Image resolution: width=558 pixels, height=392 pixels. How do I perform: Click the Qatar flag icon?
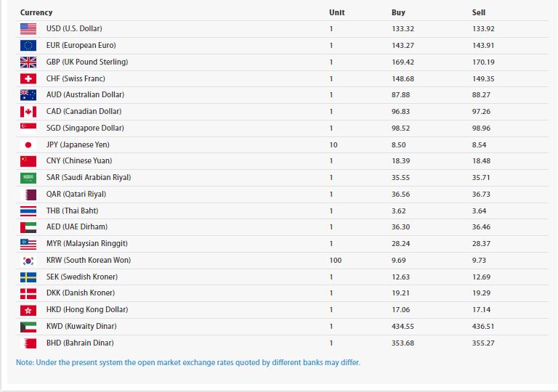28,195
